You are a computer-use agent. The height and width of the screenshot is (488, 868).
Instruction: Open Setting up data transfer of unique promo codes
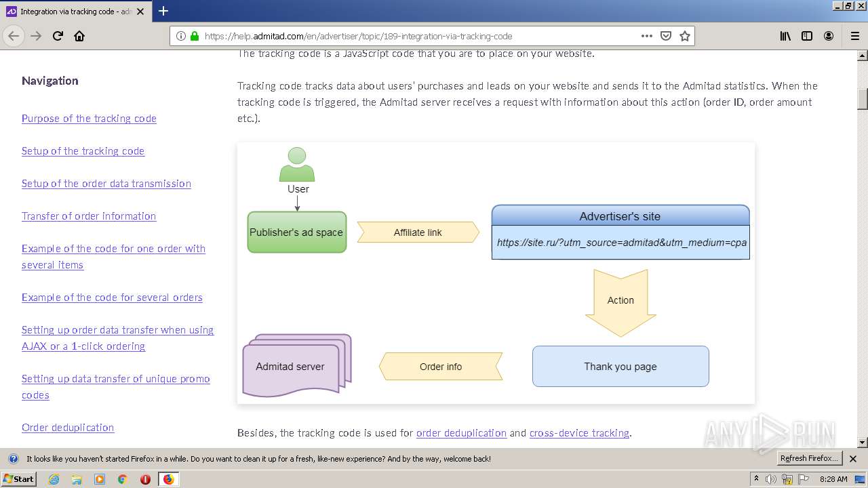coord(116,387)
